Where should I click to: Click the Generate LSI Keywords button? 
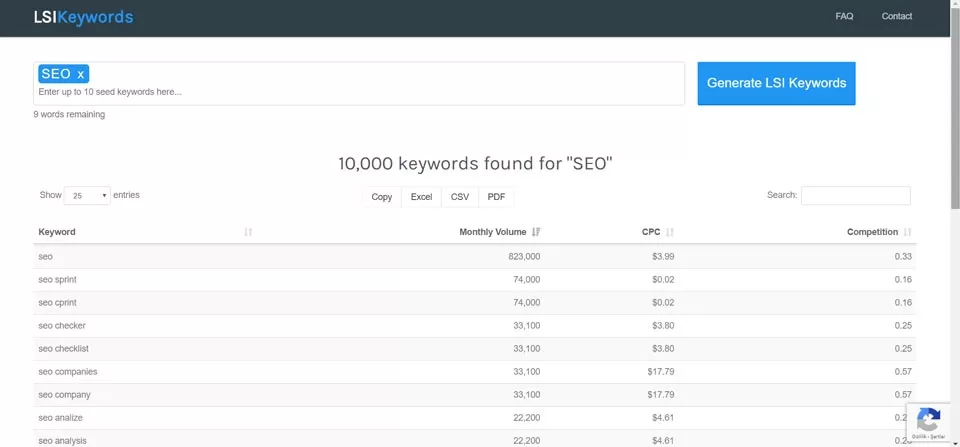coord(776,83)
